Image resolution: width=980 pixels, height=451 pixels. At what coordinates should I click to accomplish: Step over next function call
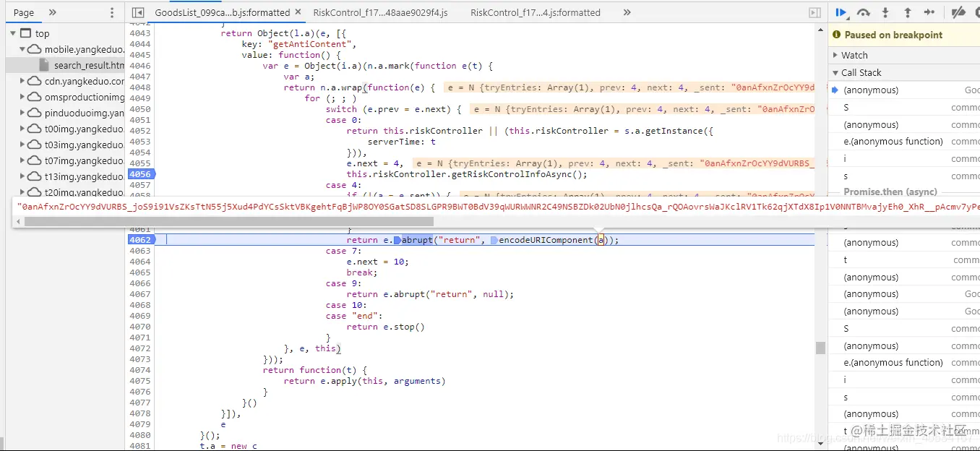pyautogui.click(x=863, y=12)
